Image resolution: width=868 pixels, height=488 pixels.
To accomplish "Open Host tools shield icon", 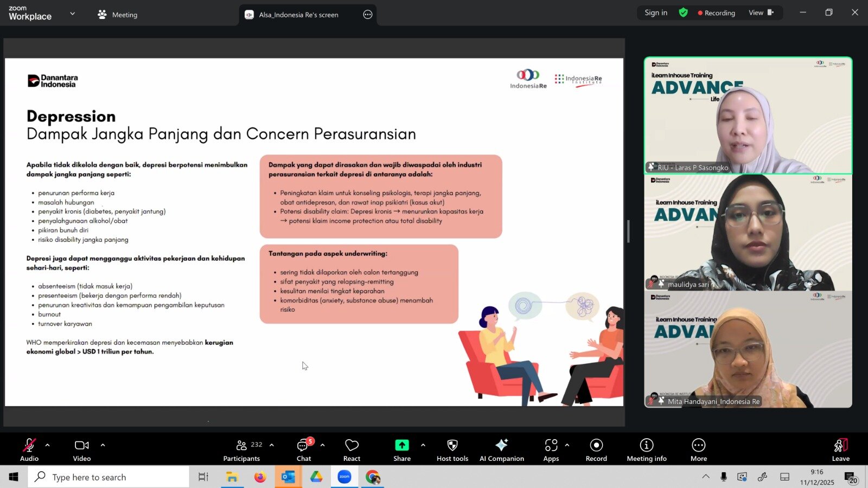I will tap(452, 450).
